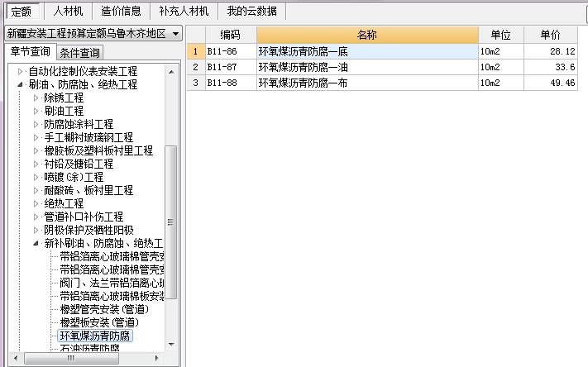Image resolution: width=588 pixels, height=367 pixels.
Task: Collapse the 新补刷油、防腐蚀、绝热工 node
Action: click(36, 243)
